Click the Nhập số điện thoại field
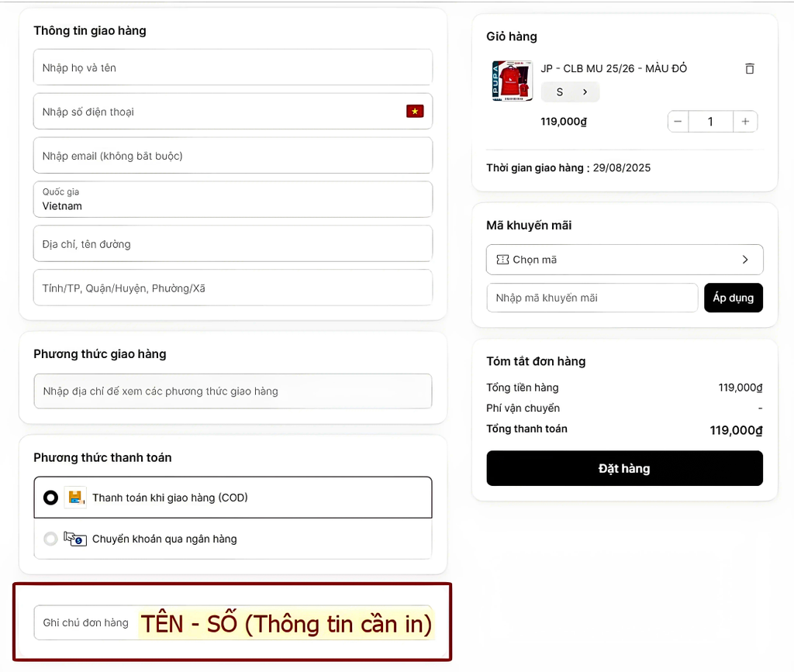Screen dimensions: 794x672 point(217,112)
